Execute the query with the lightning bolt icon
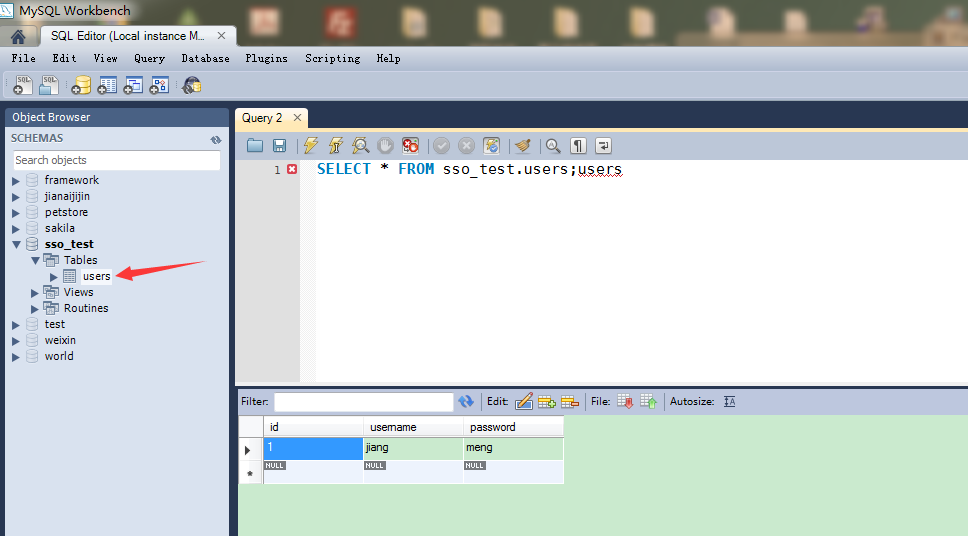 coord(311,146)
